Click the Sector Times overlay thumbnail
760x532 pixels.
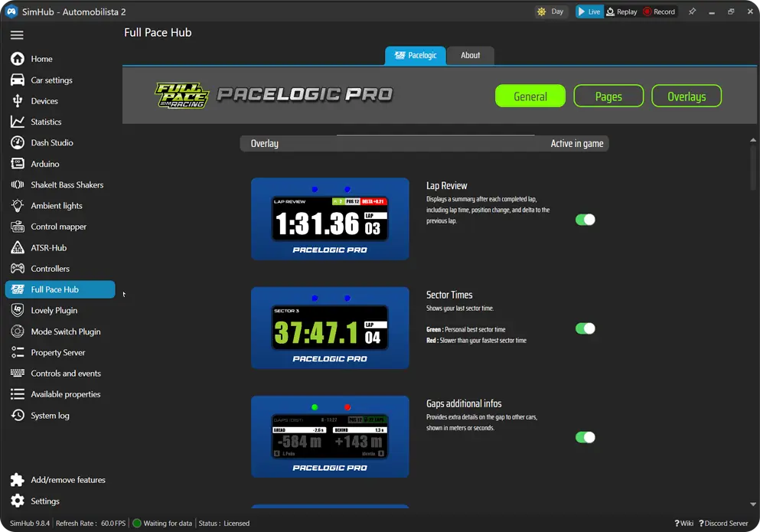pos(330,328)
